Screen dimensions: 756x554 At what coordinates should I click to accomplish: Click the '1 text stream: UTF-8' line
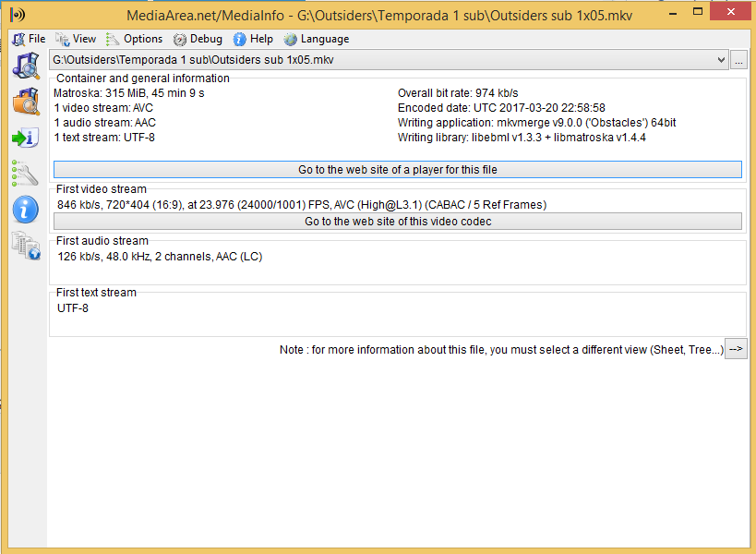coord(104,138)
